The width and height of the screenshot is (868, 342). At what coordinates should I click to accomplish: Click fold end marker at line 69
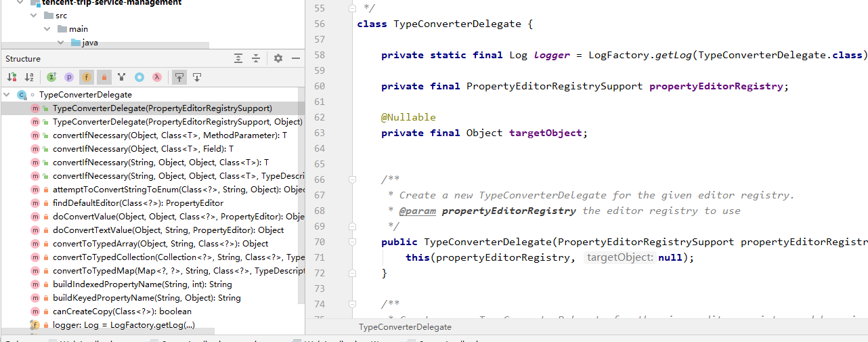[352, 226]
